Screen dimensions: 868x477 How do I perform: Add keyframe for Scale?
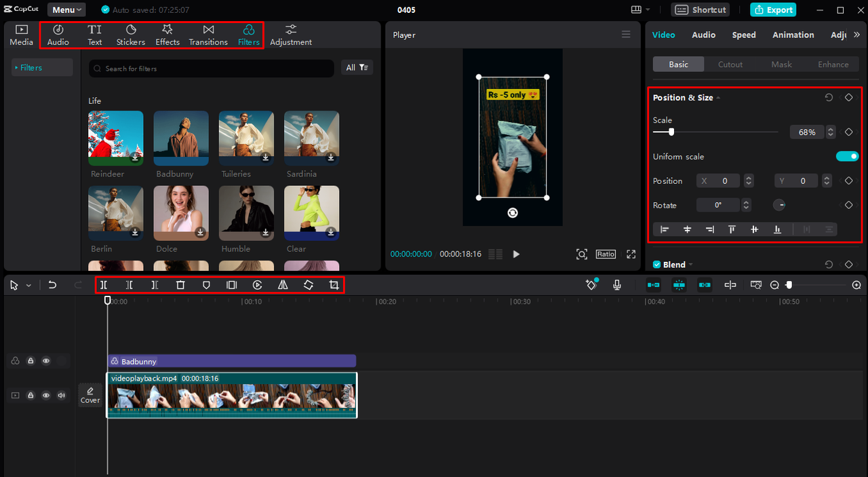848,132
